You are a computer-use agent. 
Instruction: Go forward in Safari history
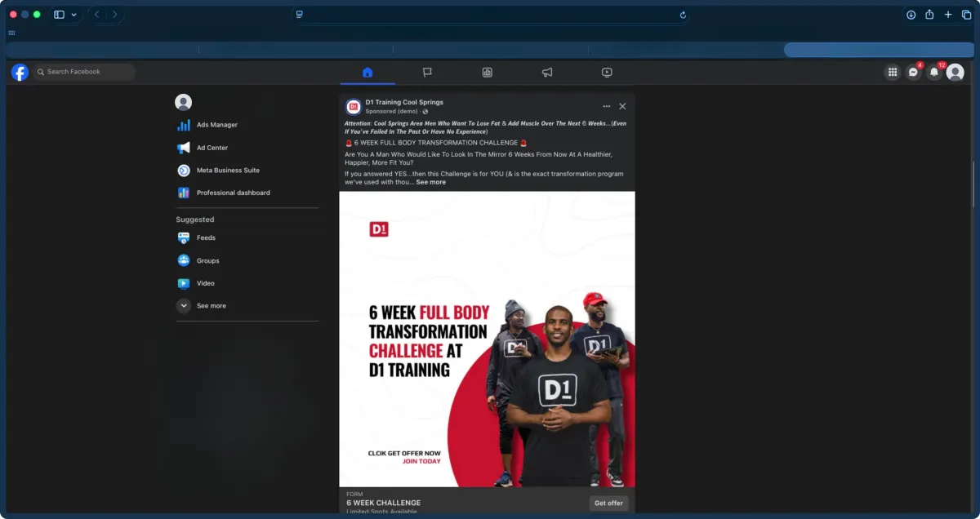[114, 15]
